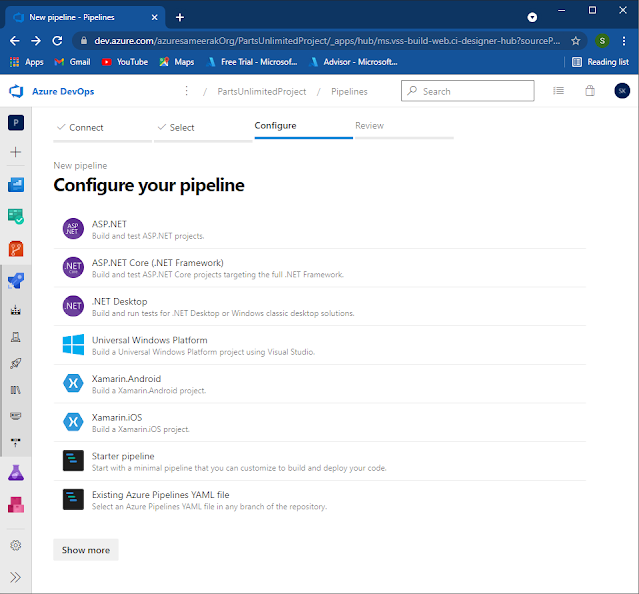Go to the Select step tab
This screenshot has width=639, height=594.
point(203,128)
